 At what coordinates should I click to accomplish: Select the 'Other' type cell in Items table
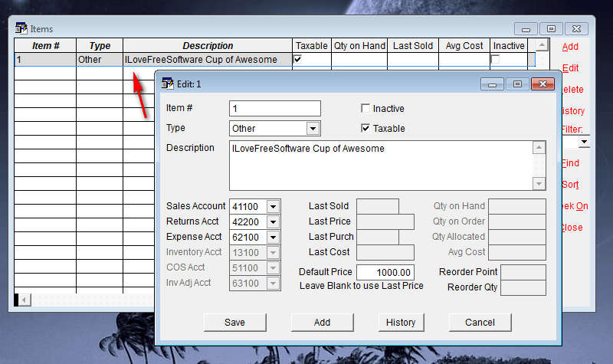(x=100, y=60)
